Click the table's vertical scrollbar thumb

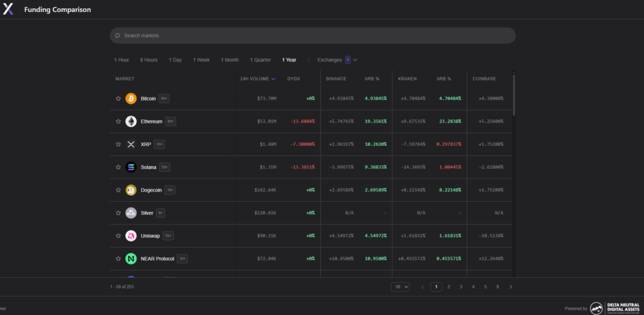point(514,94)
